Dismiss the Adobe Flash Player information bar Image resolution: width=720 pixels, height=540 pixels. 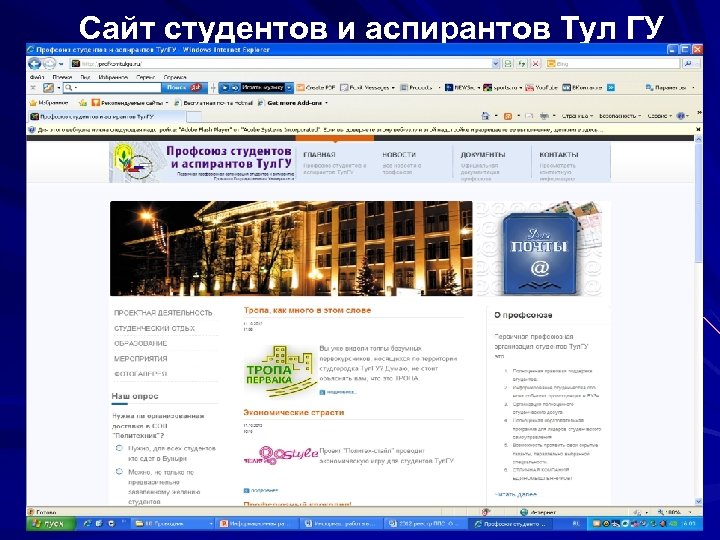[x=698, y=130]
